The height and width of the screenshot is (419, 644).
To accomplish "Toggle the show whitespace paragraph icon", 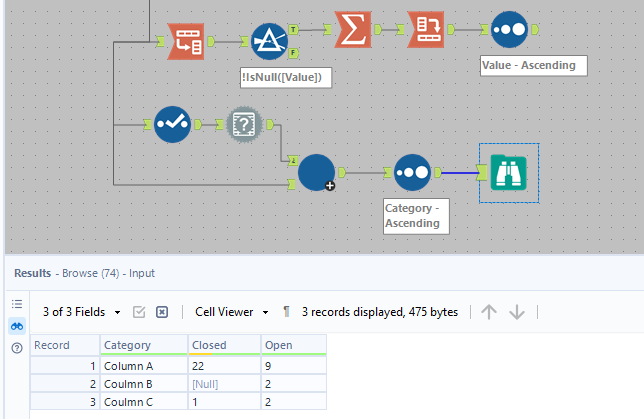I will pyautogui.click(x=286, y=312).
